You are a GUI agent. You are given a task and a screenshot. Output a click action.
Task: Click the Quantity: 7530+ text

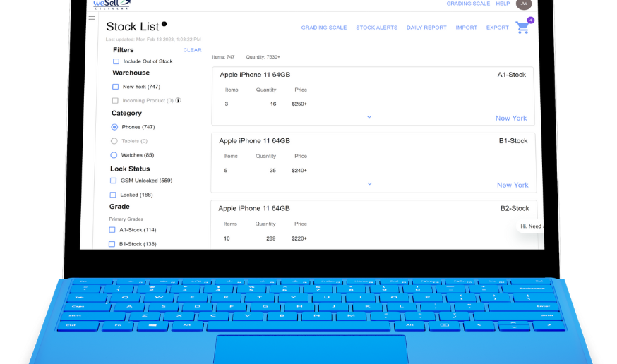coord(263,57)
